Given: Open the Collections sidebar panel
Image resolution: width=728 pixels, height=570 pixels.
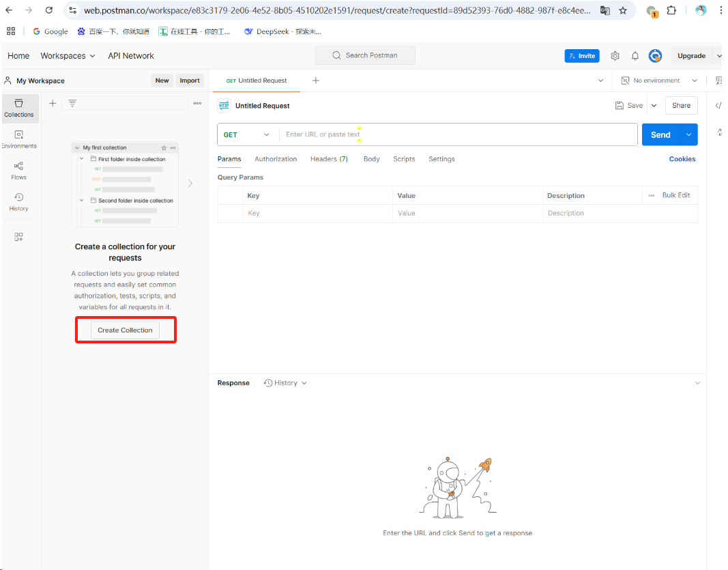Looking at the screenshot, I should tap(19, 109).
